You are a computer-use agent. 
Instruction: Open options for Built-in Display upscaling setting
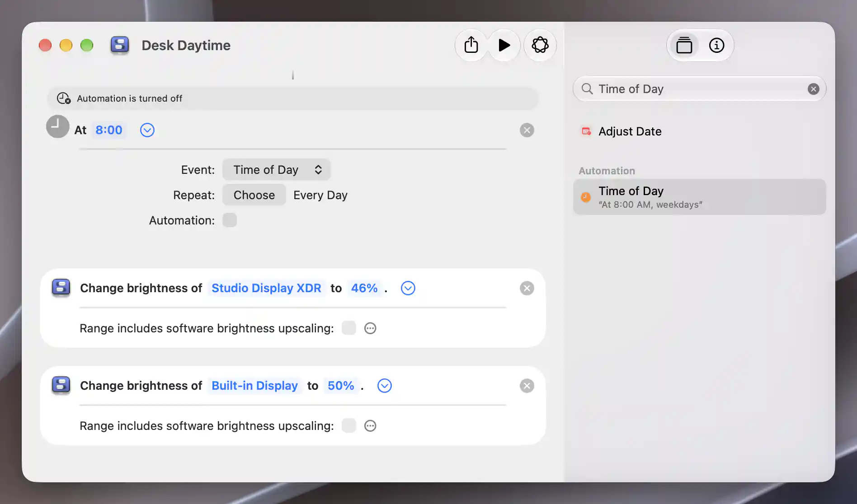(370, 426)
